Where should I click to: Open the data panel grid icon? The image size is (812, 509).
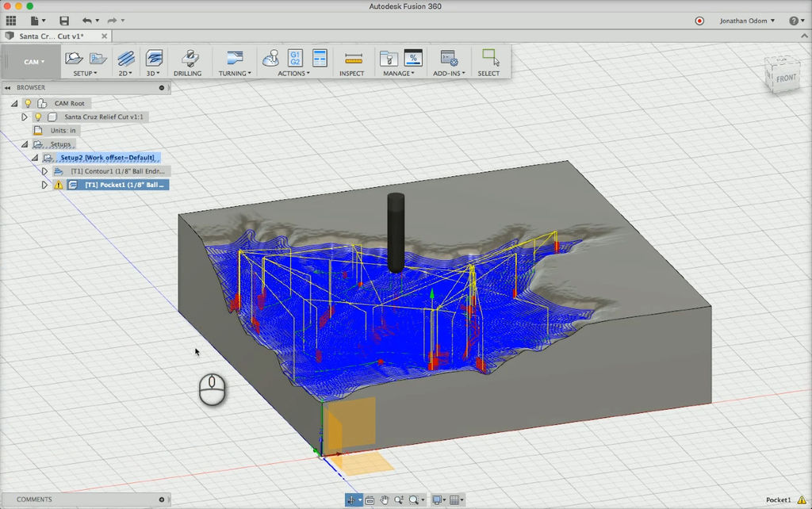11,21
